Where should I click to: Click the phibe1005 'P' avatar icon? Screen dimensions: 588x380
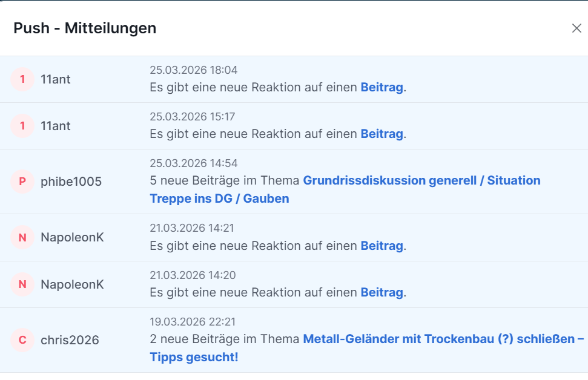pos(22,182)
